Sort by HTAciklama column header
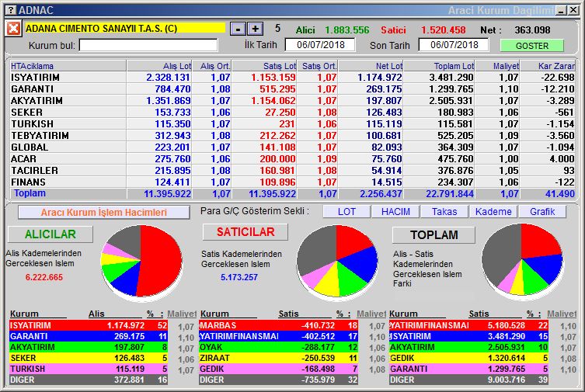585x392 pixels. click(x=68, y=66)
